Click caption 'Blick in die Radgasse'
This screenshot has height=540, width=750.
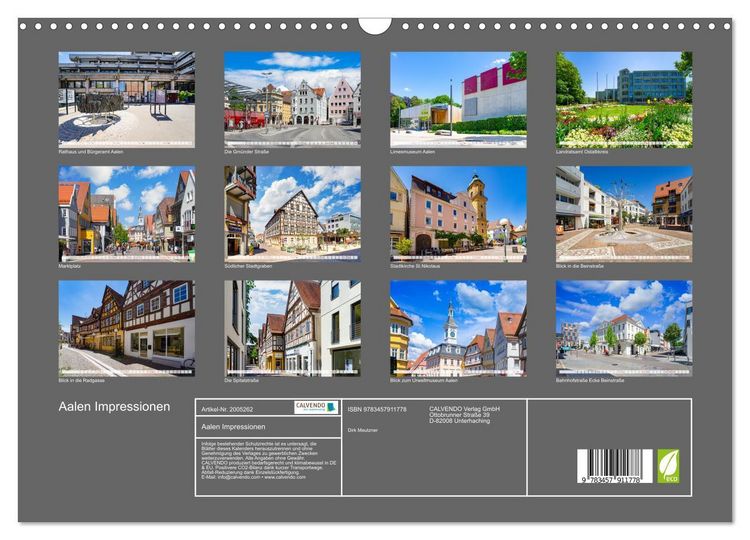click(x=81, y=380)
